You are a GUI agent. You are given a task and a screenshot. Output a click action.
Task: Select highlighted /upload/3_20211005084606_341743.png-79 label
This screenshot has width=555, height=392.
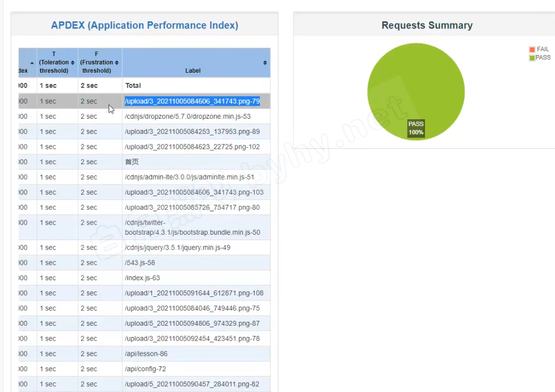click(192, 101)
